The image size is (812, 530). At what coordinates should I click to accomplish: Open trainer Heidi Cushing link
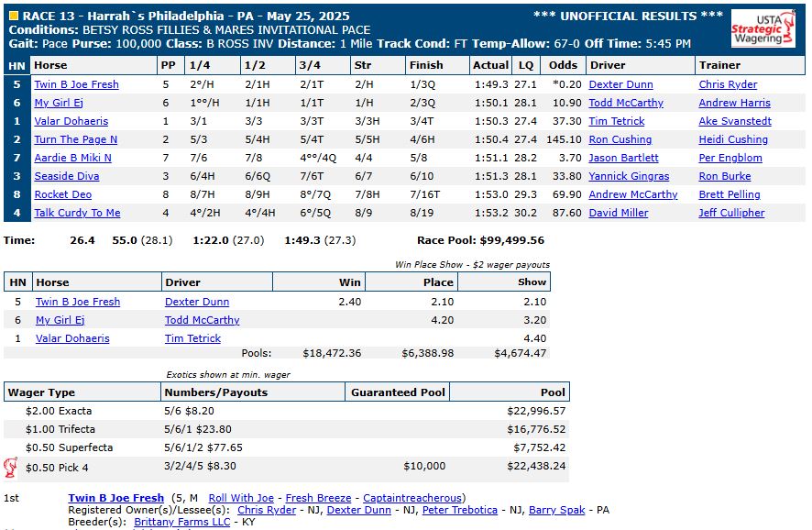[732, 139]
